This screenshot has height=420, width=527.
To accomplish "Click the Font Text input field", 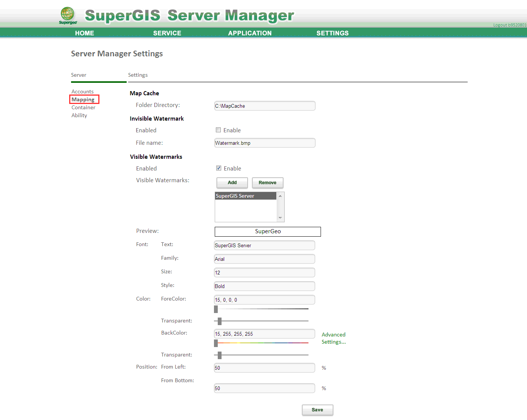I will pyautogui.click(x=265, y=245).
